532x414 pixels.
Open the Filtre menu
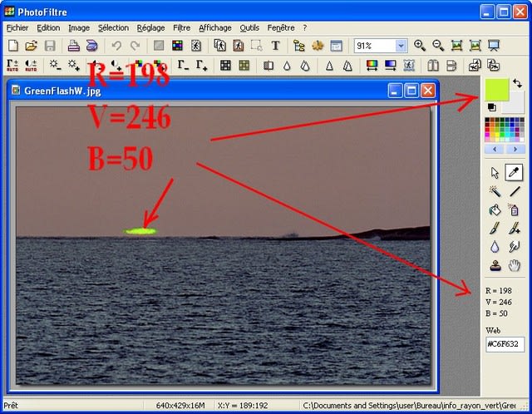[x=181, y=27]
